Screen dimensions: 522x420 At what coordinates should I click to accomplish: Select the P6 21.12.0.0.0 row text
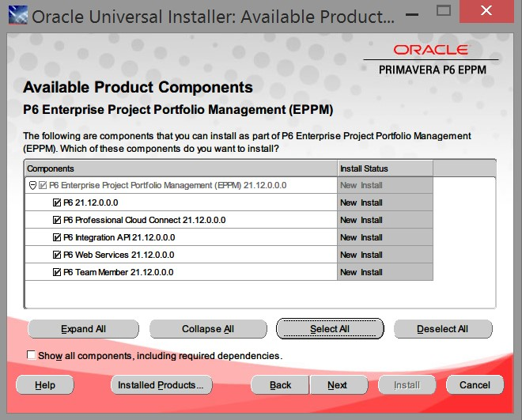[90, 202]
